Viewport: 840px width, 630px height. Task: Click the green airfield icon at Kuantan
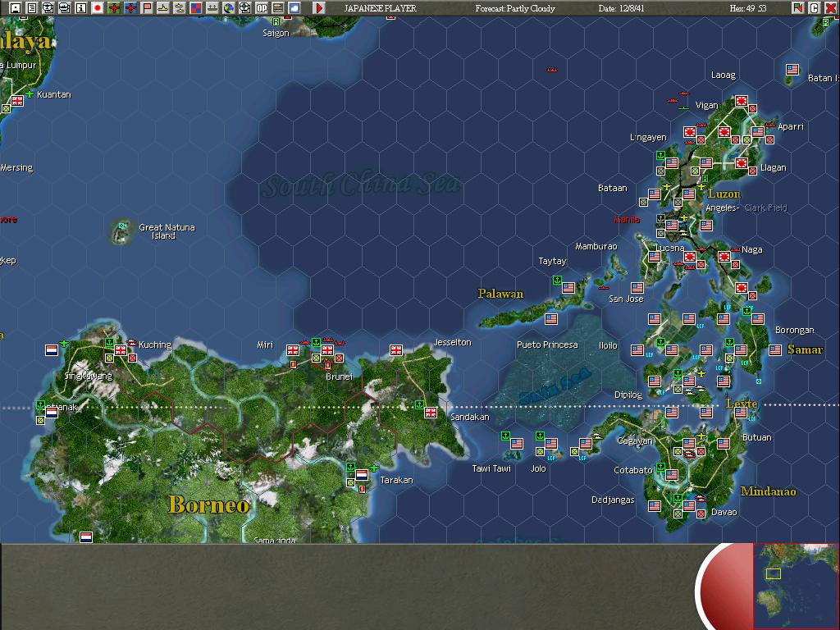pos(30,94)
